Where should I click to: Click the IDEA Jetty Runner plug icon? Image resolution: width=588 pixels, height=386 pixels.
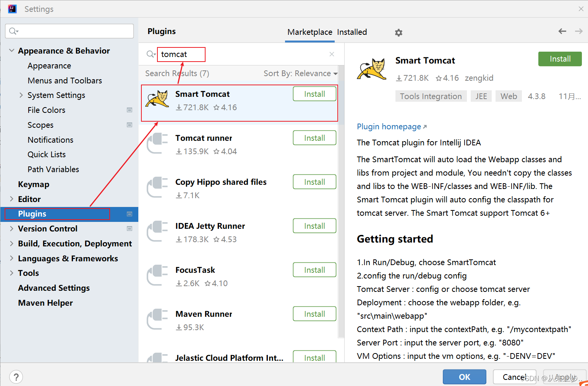[x=157, y=231]
